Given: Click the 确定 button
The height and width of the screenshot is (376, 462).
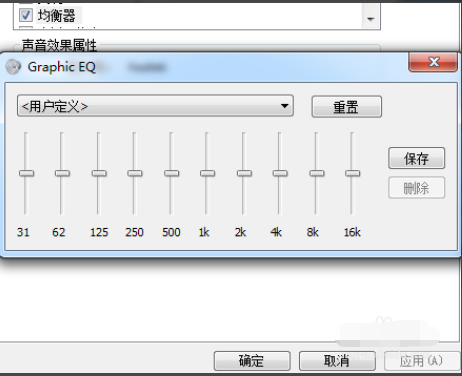Looking at the screenshot, I should [252, 361].
